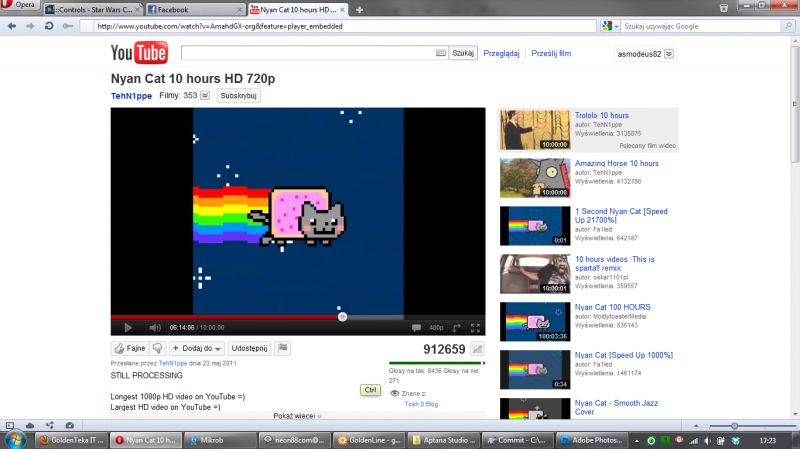Expand the asmodeus82 account dropdown
Viewport: 800px width, 449px height.
click(669, 54)
